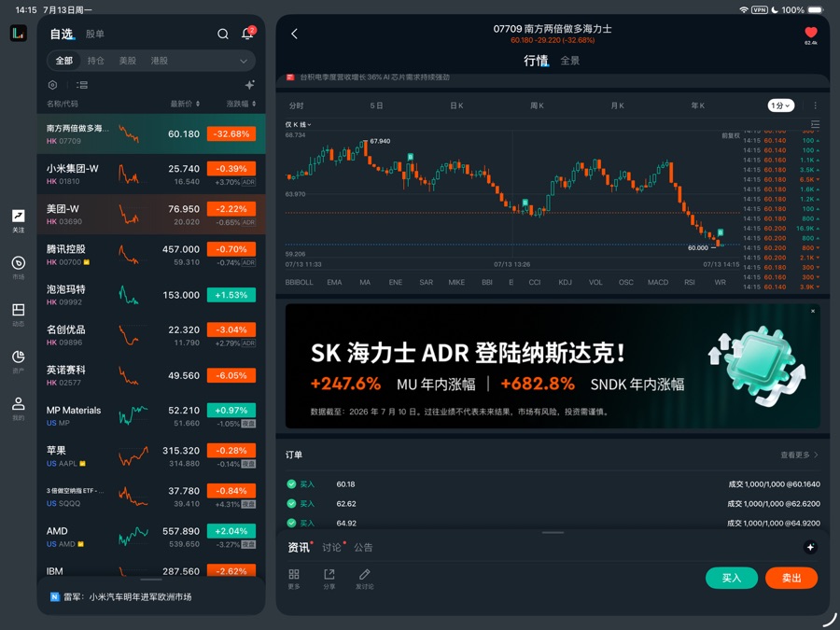
Task: Tap the Wi-Fi indicator in status bar
Action: (744, 9)
